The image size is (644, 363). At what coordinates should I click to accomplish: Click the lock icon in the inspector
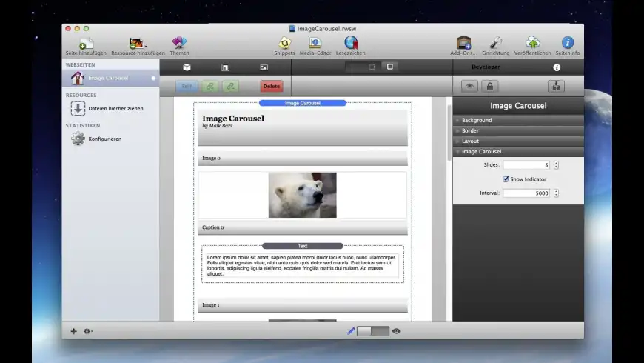(490, 87)
